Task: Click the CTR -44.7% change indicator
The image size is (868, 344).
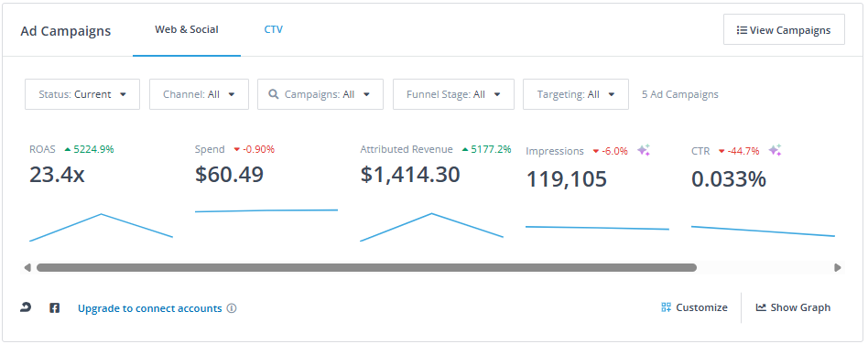Action: 739,151
